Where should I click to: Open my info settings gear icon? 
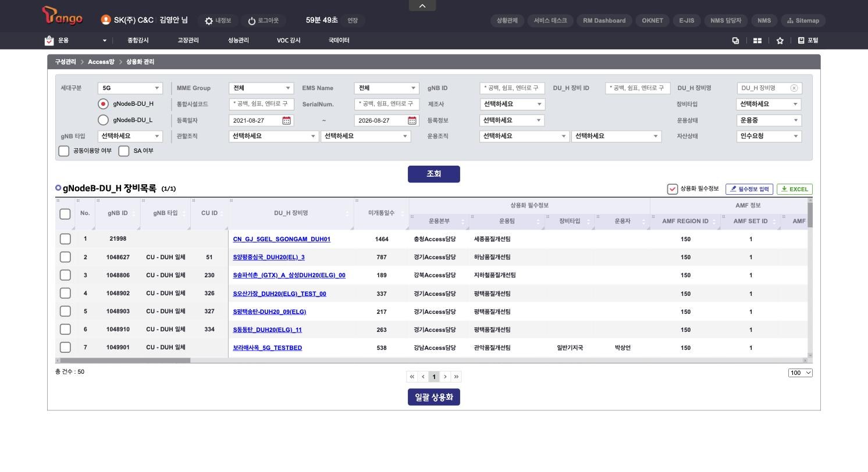[x=209, y=21]
